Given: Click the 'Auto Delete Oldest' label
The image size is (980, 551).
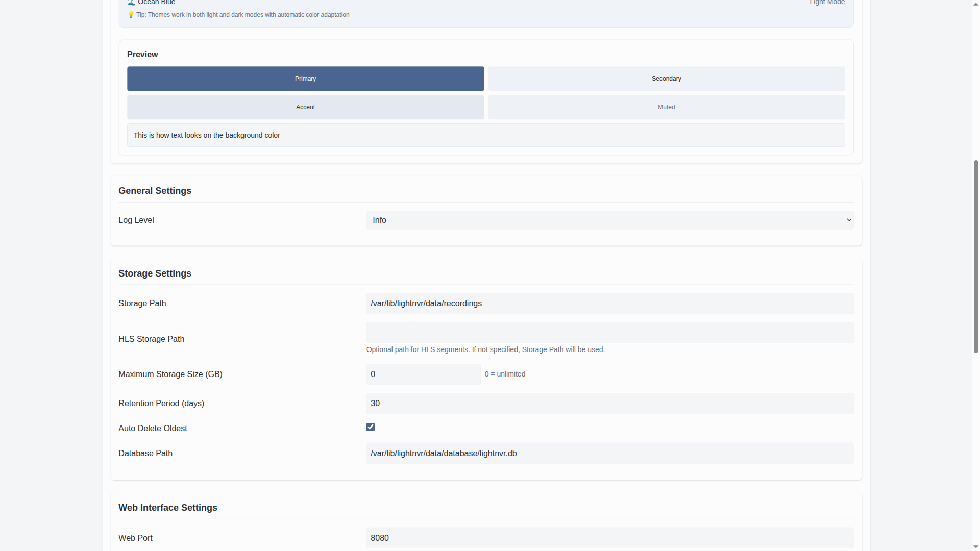Looking at the screenshot, I should coord(153,429).
